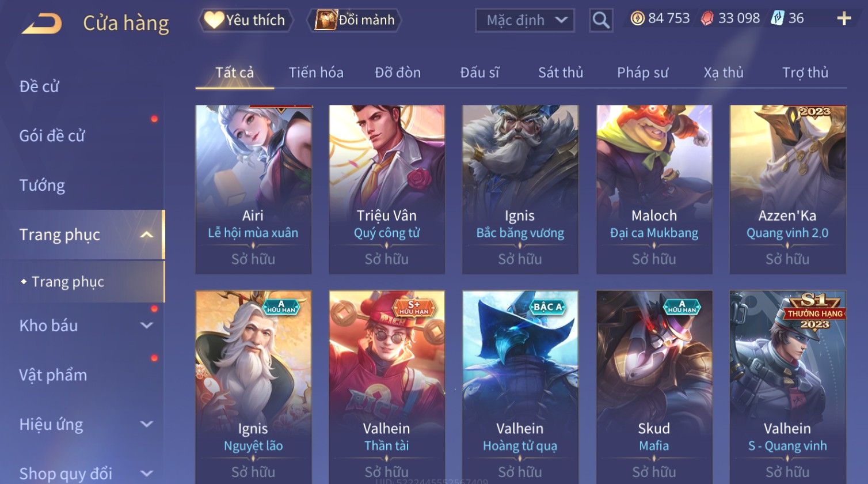Image resolution: width=868 pixels, height=484 pixels.
Task: Click the blue voucher currency icon
Action: click(x=778, y=18)
